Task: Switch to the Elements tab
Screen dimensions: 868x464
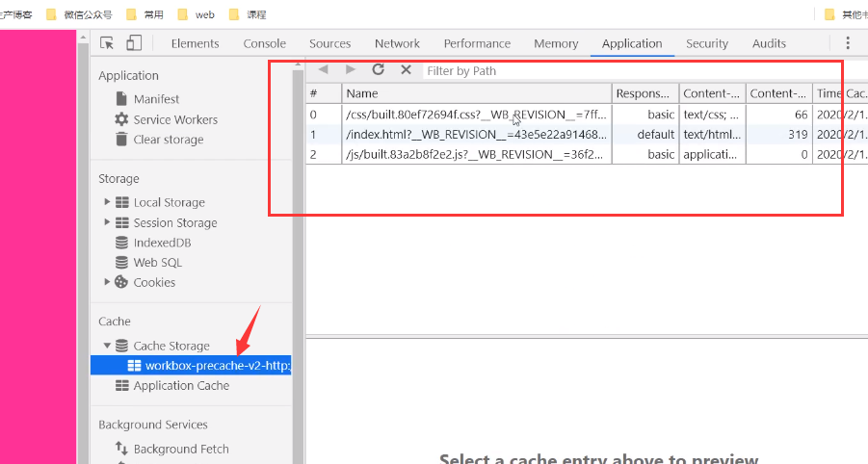Action: pos(195,43)
